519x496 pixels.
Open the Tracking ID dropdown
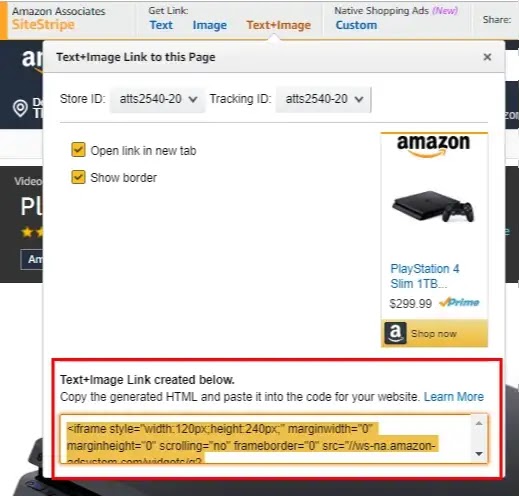tap(323, 99)
